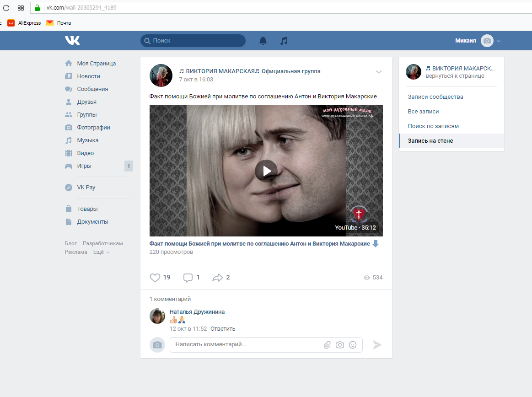Select the Запись на стене tab
532x397 pixels.
451,141
